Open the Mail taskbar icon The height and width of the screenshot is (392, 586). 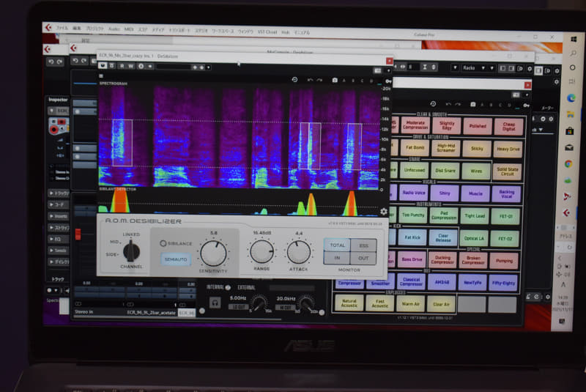click(569, 147)
